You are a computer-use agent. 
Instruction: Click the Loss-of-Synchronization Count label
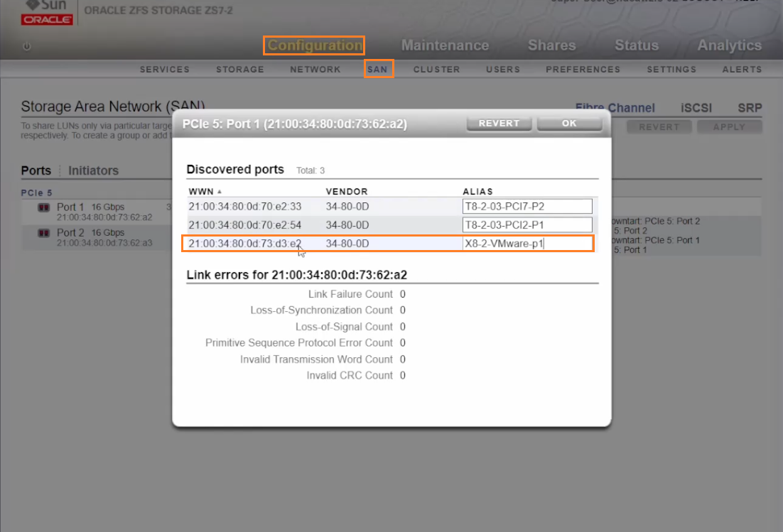(x=322, y=310)
